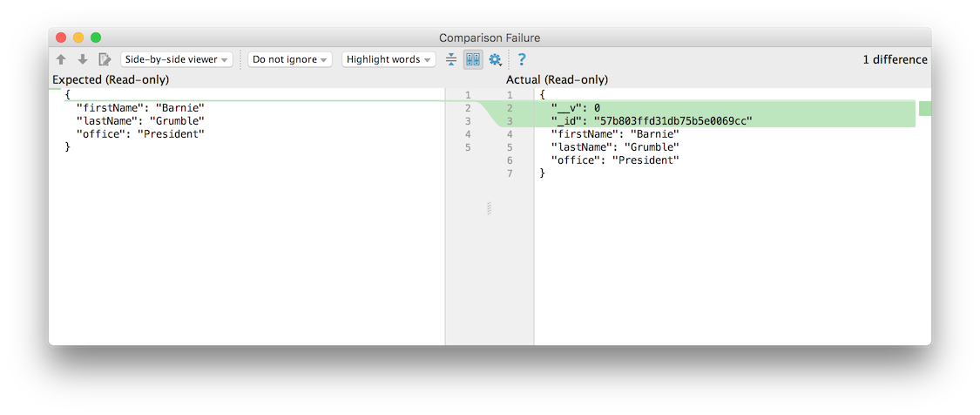The height and width of the screenshot is (415, 980).
Task: Open the Highlight words dropdown
Action: click(389, 60)
